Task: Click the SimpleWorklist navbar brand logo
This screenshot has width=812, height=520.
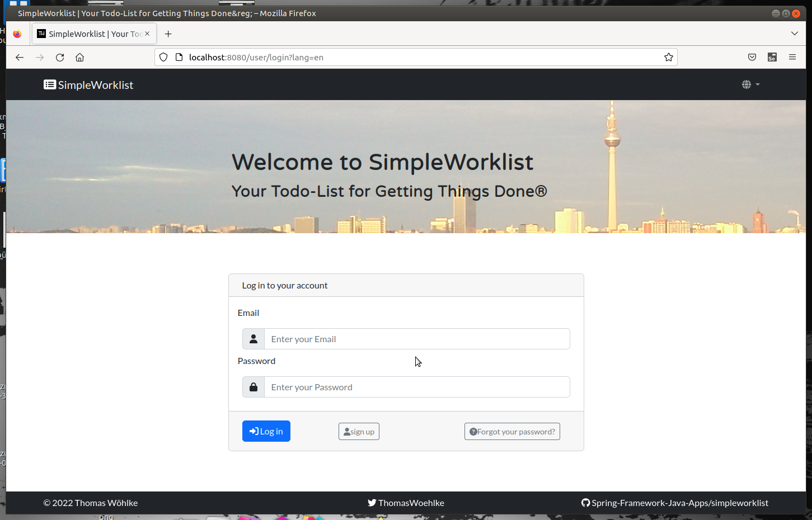Action: coord(88,85)
